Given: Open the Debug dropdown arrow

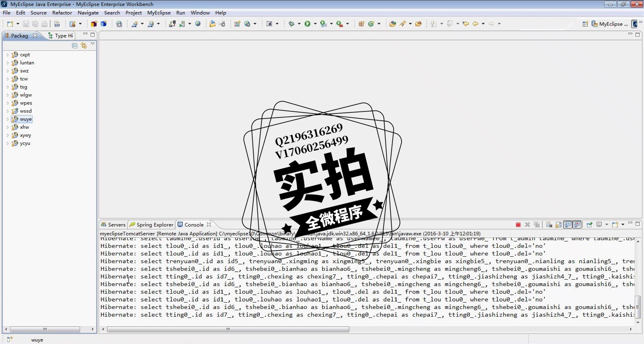Looking at the screenshot, I should 299,24.
